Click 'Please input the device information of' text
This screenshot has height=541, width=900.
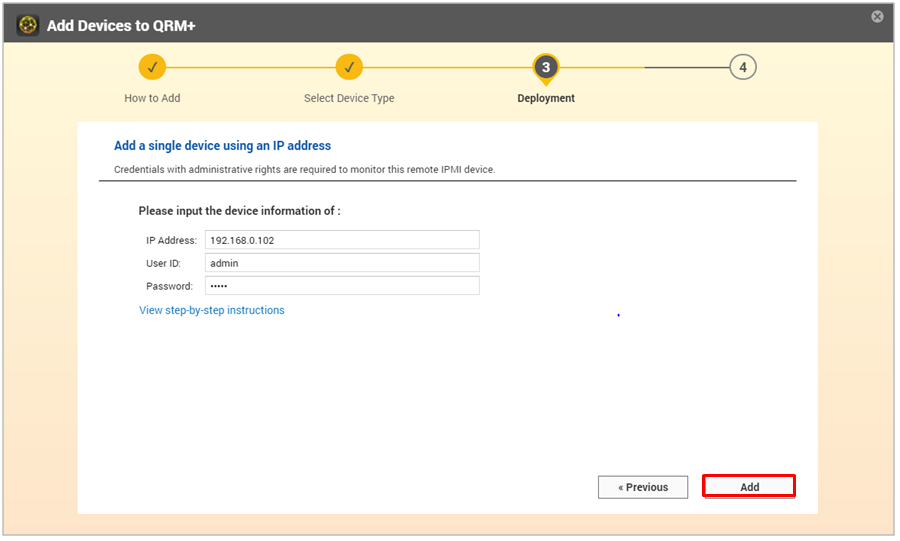coord(239,211)
